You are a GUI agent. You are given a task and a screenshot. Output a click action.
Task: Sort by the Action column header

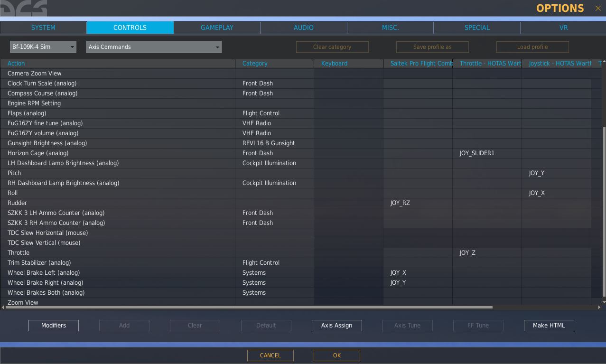pos(118,63)
